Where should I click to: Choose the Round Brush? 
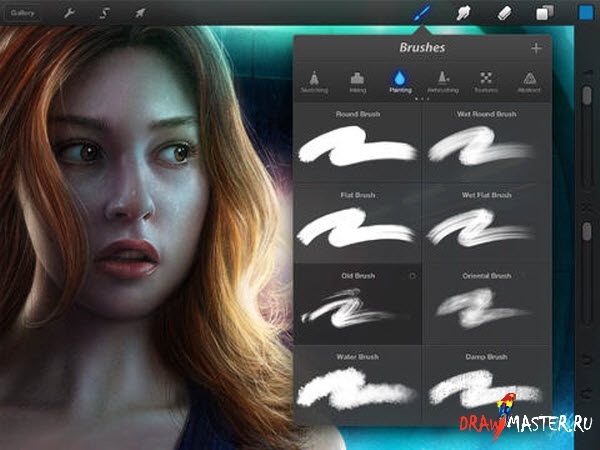(x=357, y=142)
